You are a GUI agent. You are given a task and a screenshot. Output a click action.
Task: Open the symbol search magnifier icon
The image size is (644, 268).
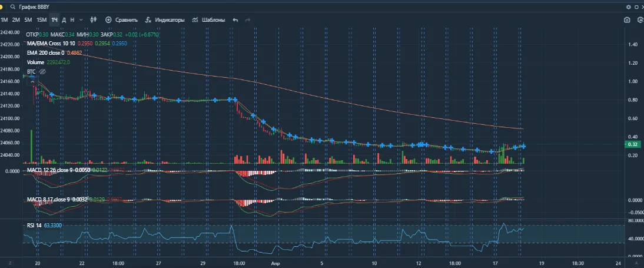click(13, 7)
